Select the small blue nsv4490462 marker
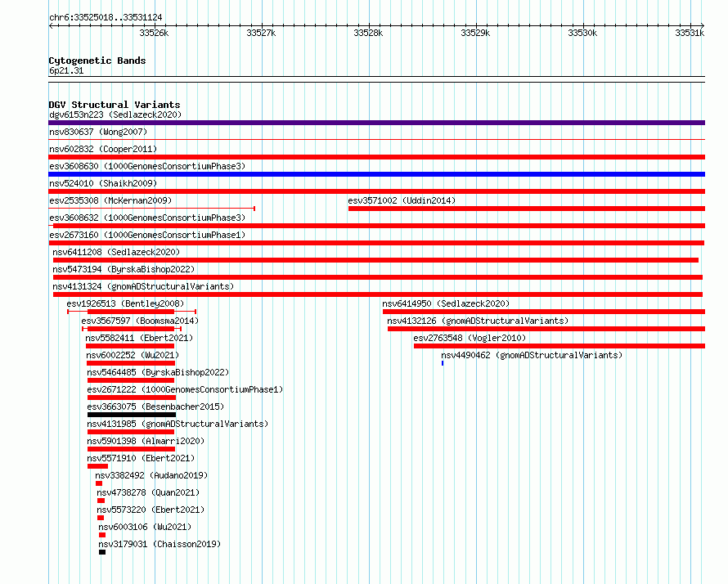This screenshot has width=728, height=584. [443, 363]
